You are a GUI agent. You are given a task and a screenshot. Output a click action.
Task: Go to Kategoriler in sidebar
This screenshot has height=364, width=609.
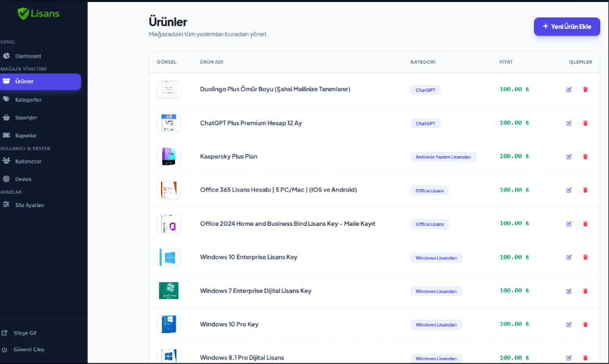click(28, 100)
